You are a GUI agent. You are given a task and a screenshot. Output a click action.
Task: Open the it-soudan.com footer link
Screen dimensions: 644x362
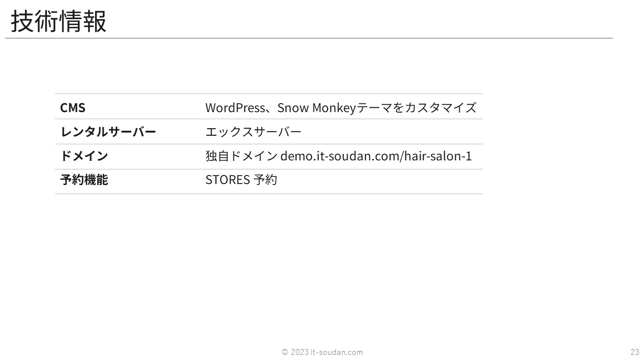pos(337,352)
